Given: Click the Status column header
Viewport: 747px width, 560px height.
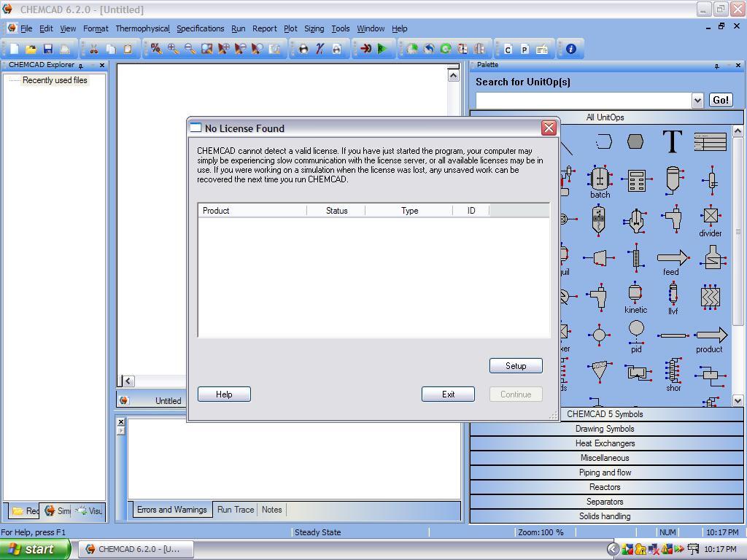Looking at the screenshot, I should [336, 211].
